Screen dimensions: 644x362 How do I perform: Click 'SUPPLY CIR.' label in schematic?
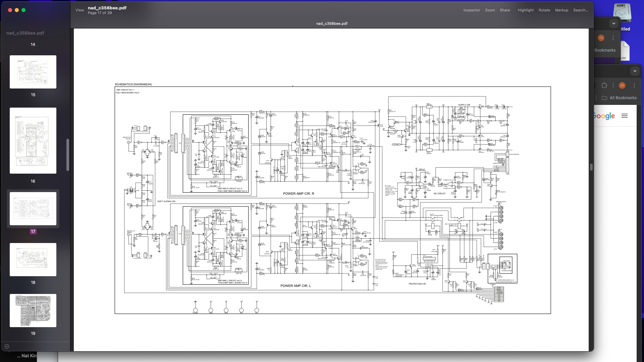tap(464, 105)
